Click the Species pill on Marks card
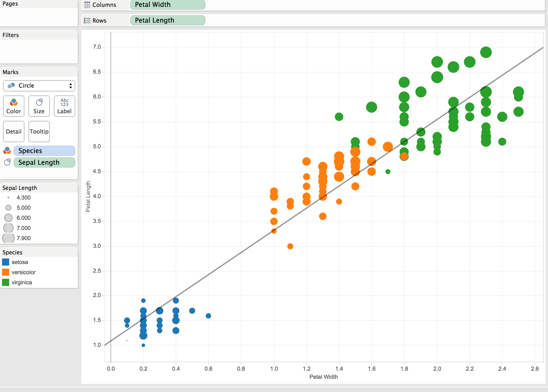Screen dimensions: 548x392 click(44, 151)
